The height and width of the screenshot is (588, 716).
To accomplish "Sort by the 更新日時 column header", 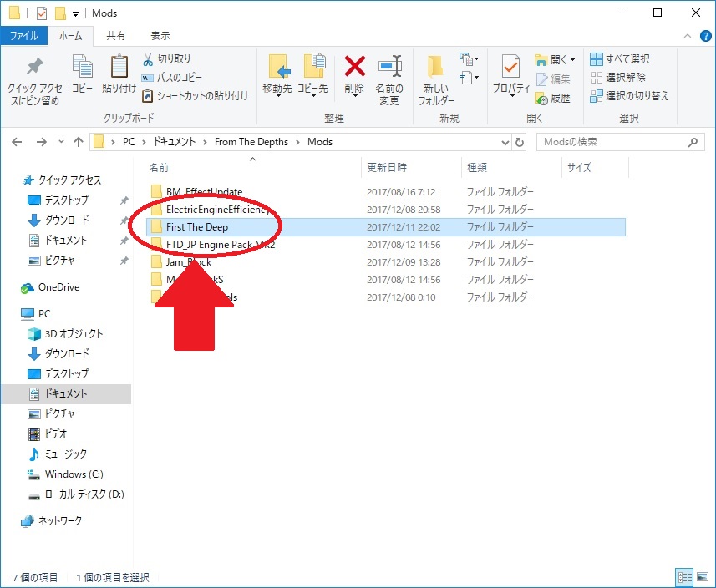I will click(x=387, y=168).
